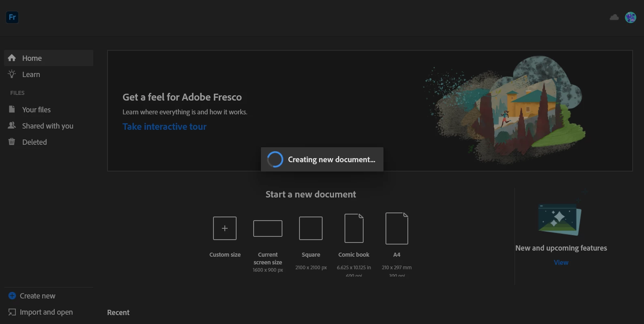Viewport: 644px width, 324px height.
Task: Click the Current screen size label
Action: [268, 258]
